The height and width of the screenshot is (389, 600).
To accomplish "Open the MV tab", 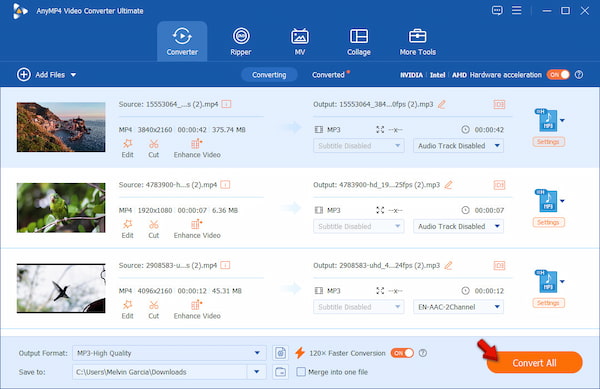I will tap(300, 41).
